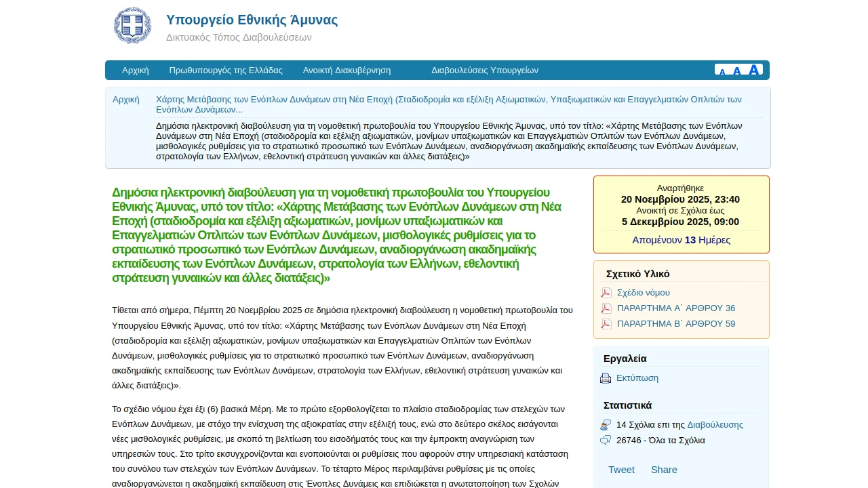Click the Greek coat of arms logo
Screen dimensions: 868x488
point(132,26)
